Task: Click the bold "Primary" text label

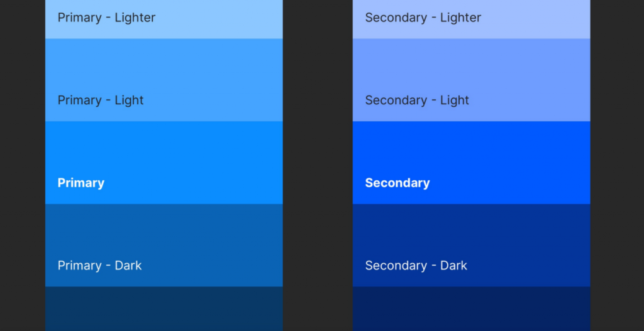Action: (81, 183)
